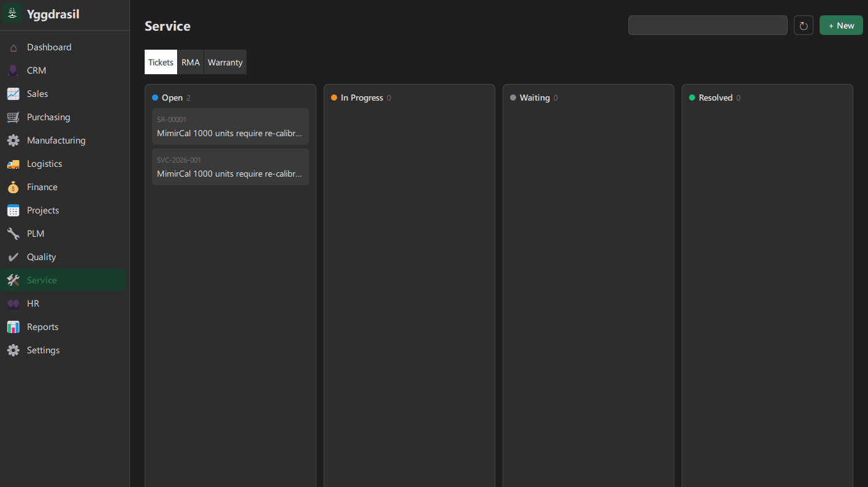Navigate to the Dashboard
The height and width of the screenshot is (487, 868).
tap(49, 47)
